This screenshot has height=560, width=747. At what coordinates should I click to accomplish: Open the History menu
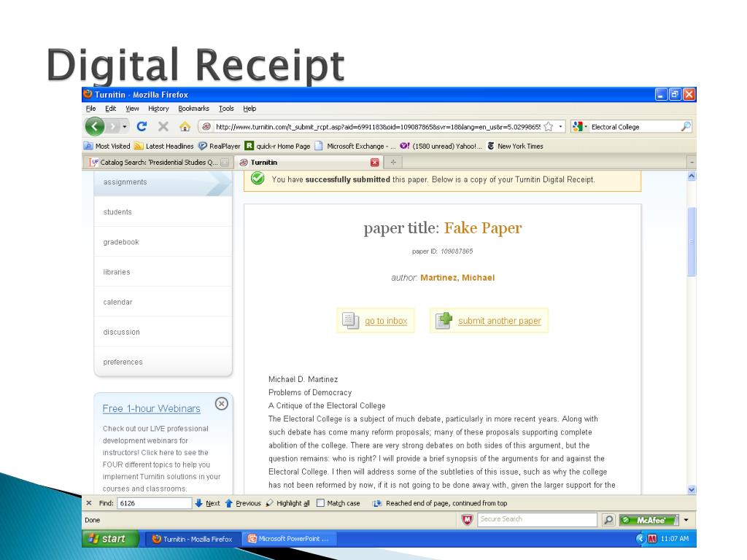158,109
